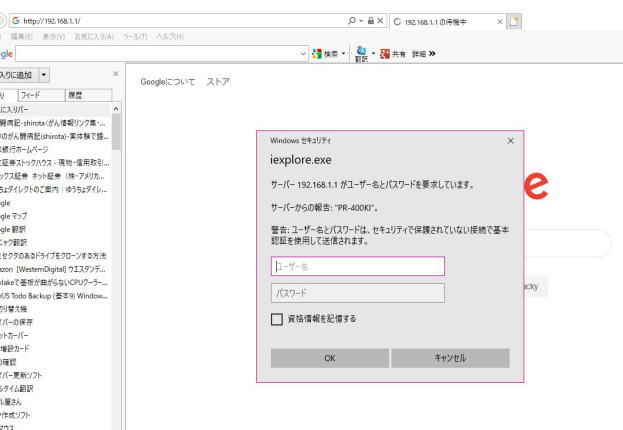Open the 編集(E) menu
Screen dimensions: 623x430
click(x=21, y=37)
